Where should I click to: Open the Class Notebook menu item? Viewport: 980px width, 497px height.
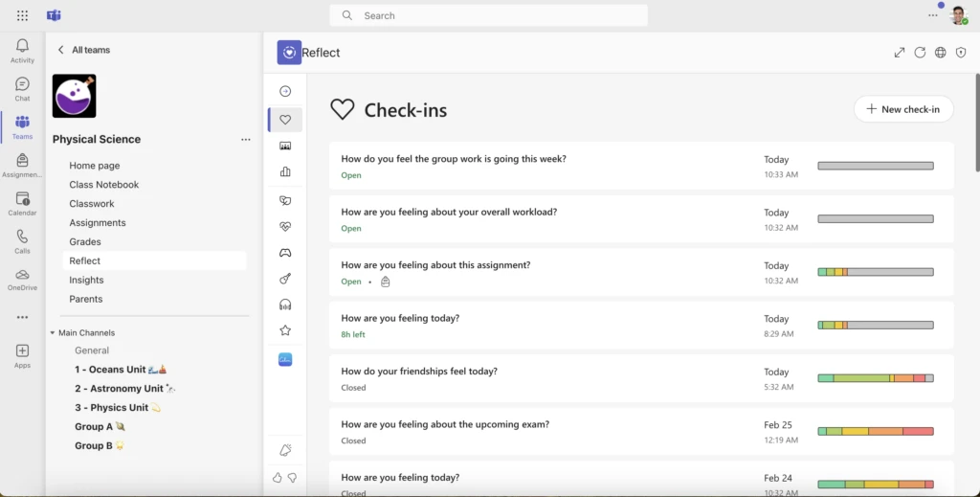tap(103, 185)
